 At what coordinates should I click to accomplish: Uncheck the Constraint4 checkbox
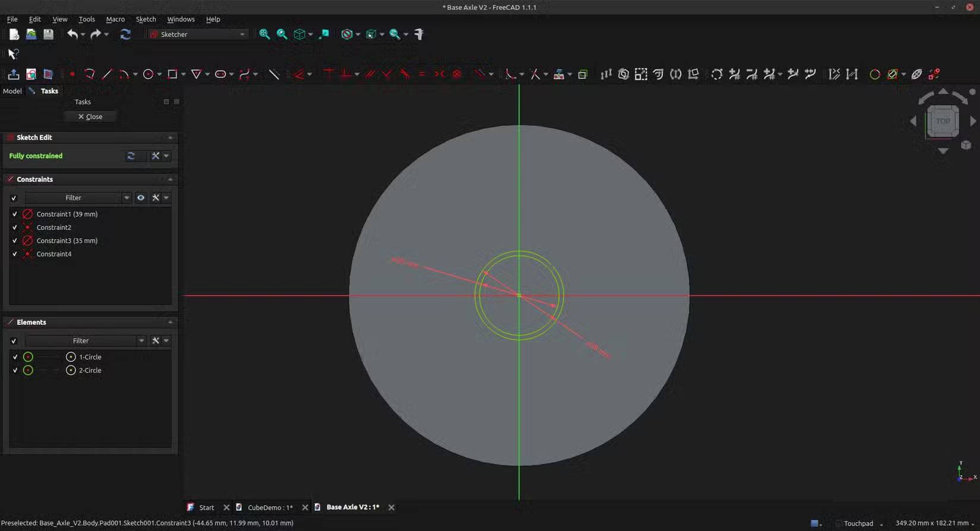pyautogui.click(x=15, y=254)
